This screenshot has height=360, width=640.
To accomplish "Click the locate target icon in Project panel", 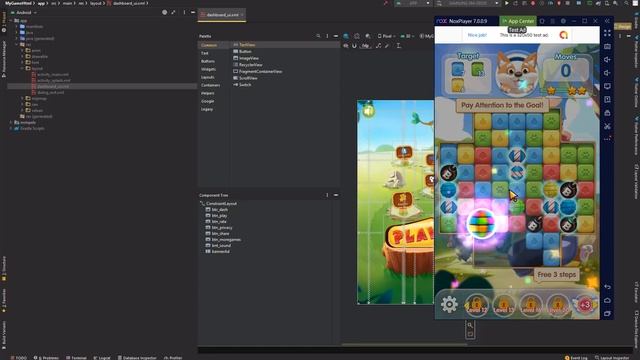I will (x=164, y=12).
